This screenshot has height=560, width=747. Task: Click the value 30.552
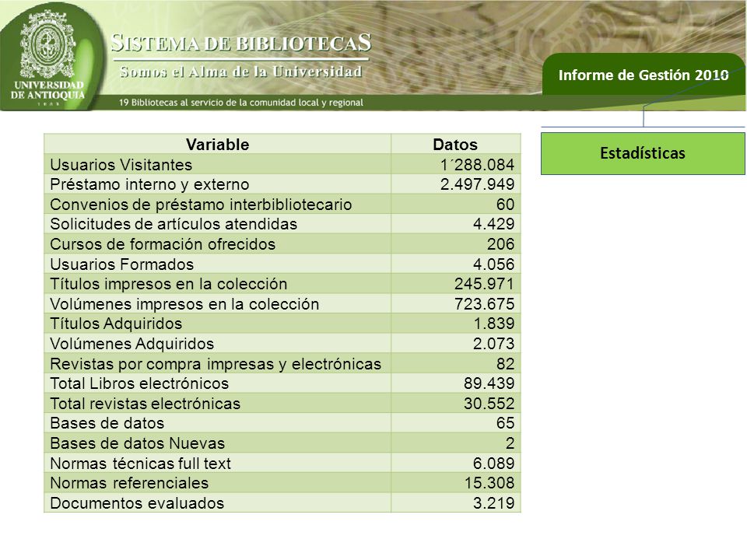(489, 404)
